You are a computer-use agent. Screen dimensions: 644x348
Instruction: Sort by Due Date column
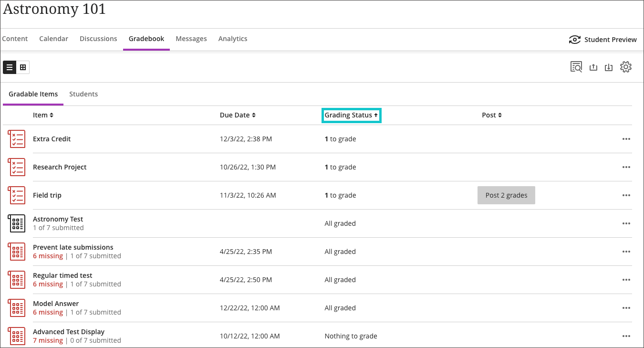(x=238, y=115)
